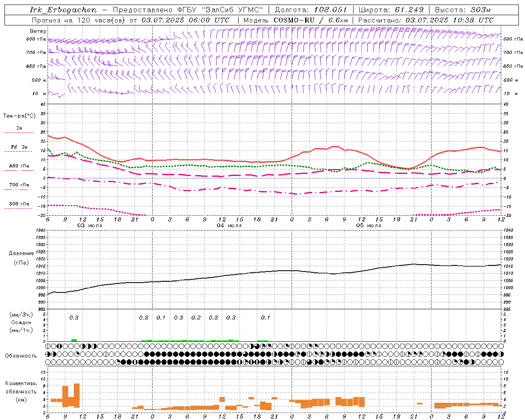This screenshot has width=525, height=420.
Task: Click the 40 value on right temperature axis
Action: [x=506, y=104]
